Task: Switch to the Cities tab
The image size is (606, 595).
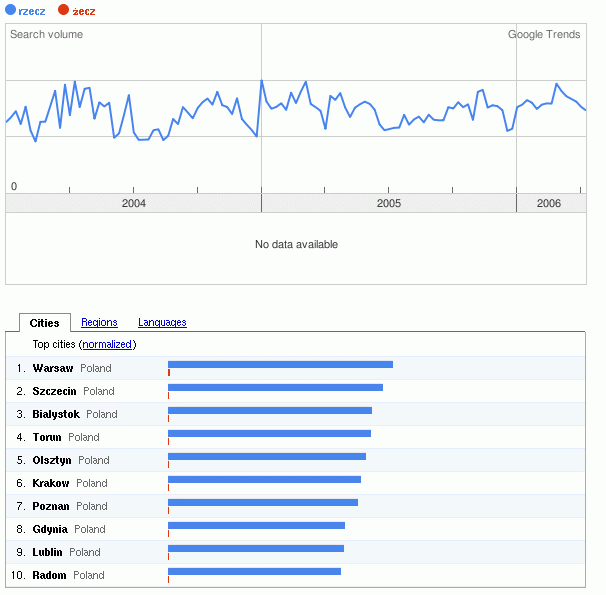Action: click(x=45, y=322)
